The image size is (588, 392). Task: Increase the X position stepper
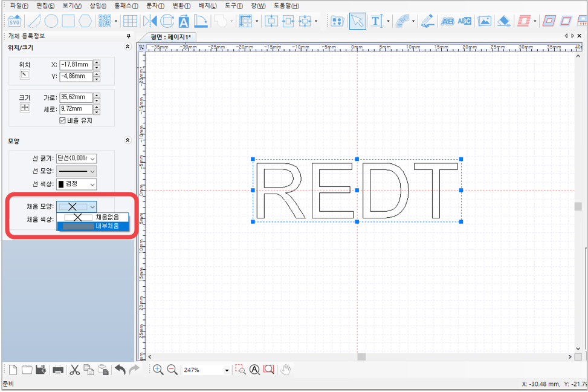pyautogui.click(x=97, y=62)
